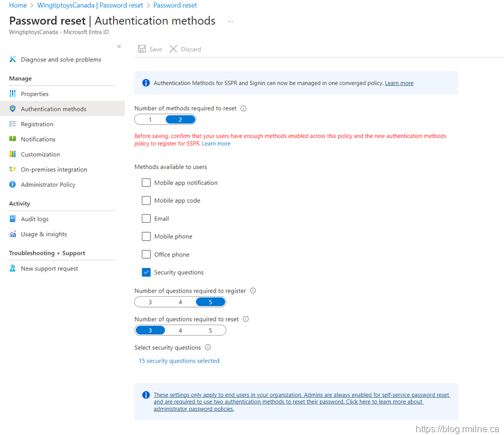Click the Properties icon in sidebar
The width and height of the screenshot is (504, 435).
12,94
